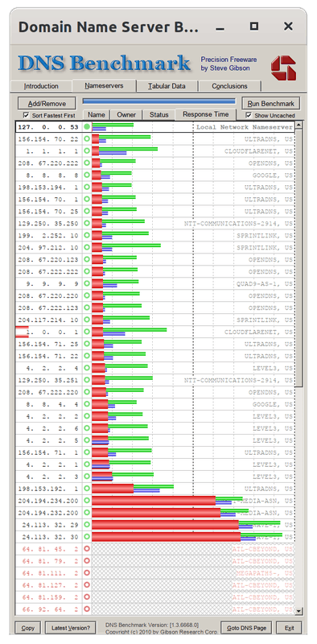Click the status circle for 199.2.252.10
Screen dimensions: 317x644
pyautogui.click(x=87, y=235)
